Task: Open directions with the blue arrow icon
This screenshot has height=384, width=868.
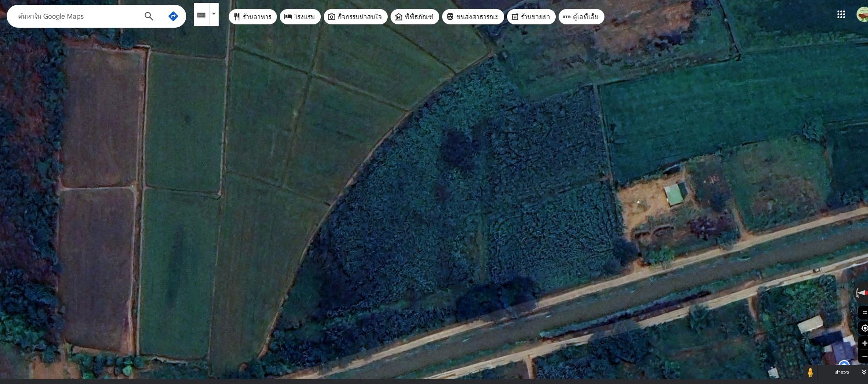Action: click(173, 16)
